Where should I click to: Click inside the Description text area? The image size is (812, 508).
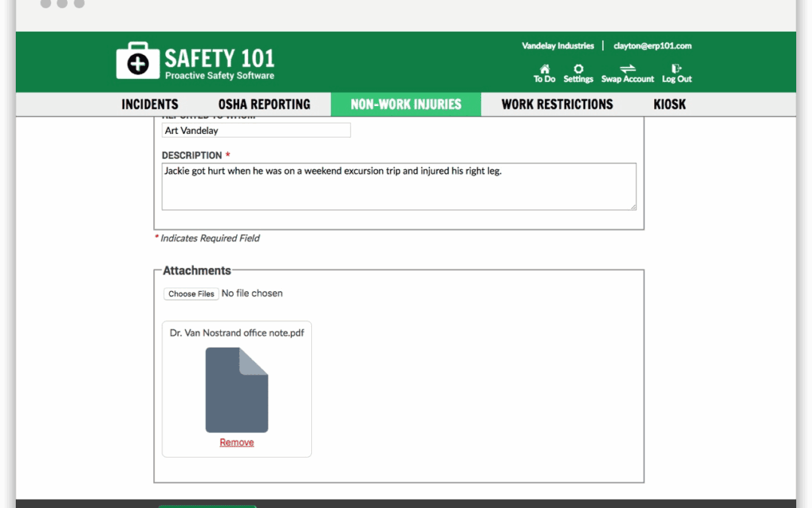pyautogui.click(x=398, y=187)
